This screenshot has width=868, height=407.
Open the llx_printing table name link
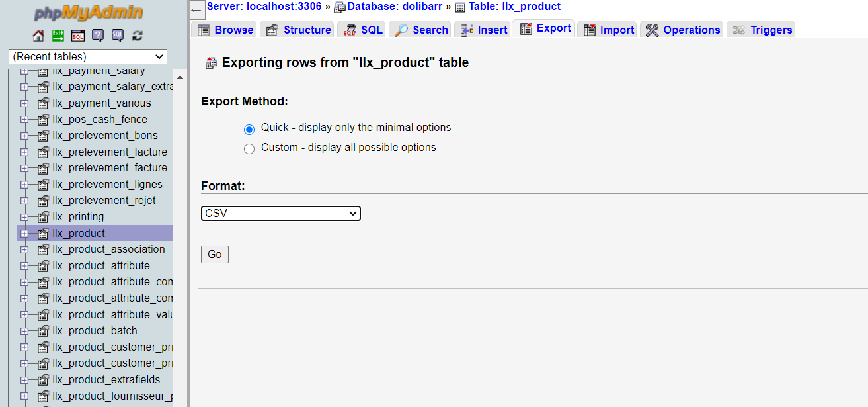point(78,217)
